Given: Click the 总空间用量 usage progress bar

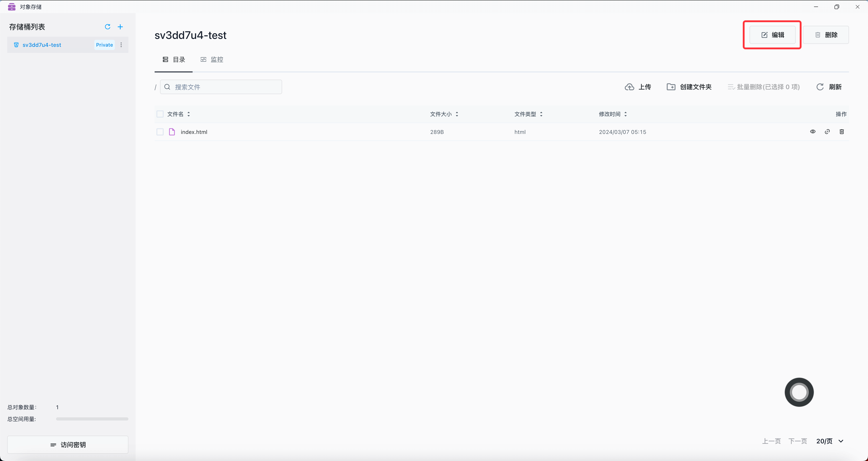Looking at the screenshot, I should coord(92,419).
